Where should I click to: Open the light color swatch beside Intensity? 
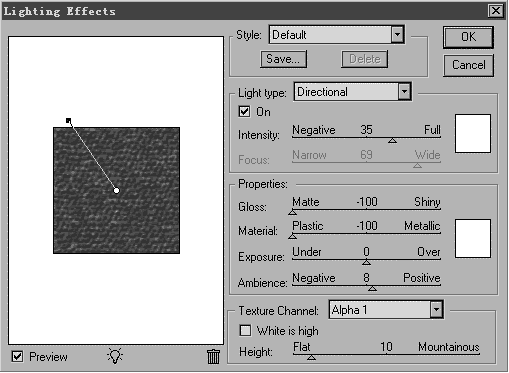[473, 133]
